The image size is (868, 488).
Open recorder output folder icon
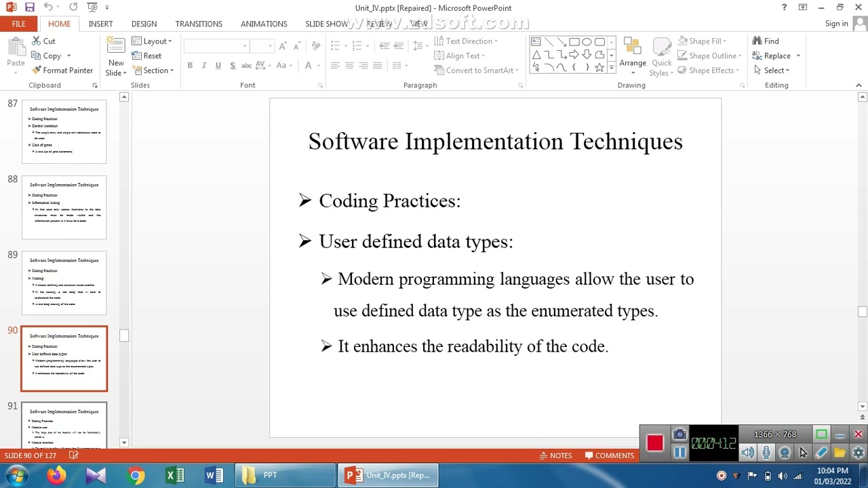840,453
